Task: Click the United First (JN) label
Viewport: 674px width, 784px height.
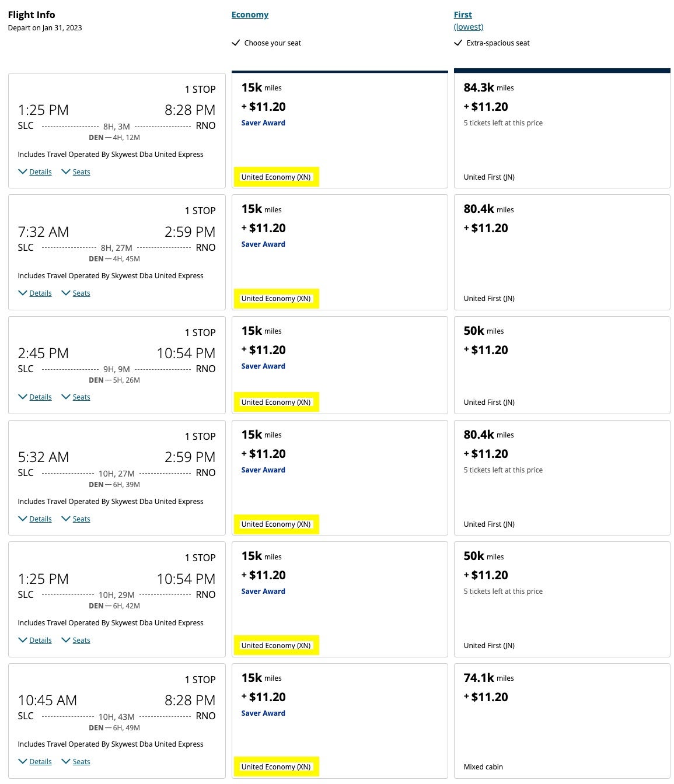Action: (x=488, y=177)
